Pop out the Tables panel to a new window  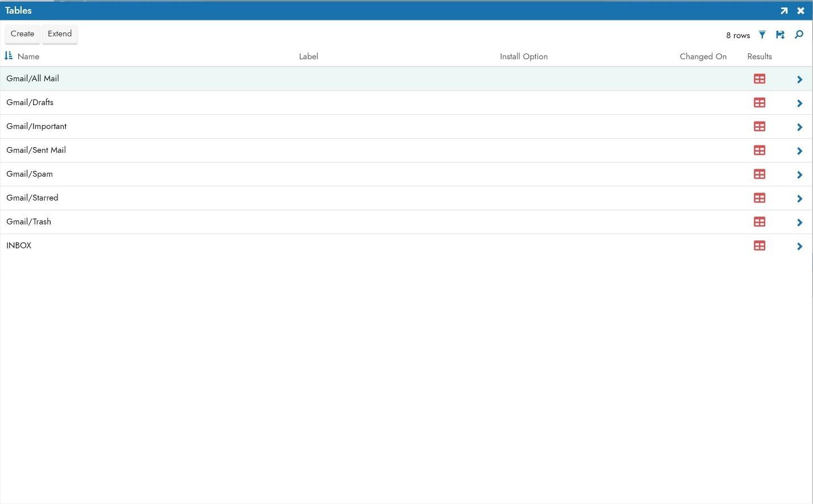(784, 11)
